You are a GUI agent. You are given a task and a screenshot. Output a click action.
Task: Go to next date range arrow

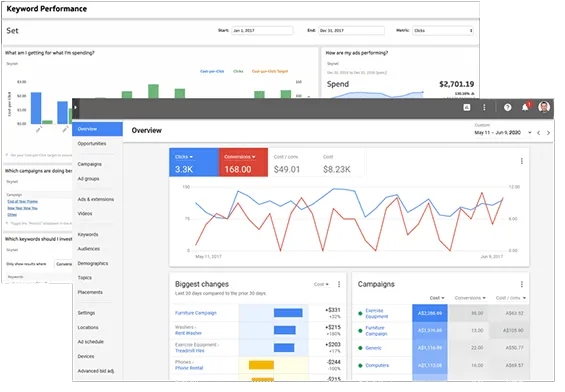(x=548, y=133)
